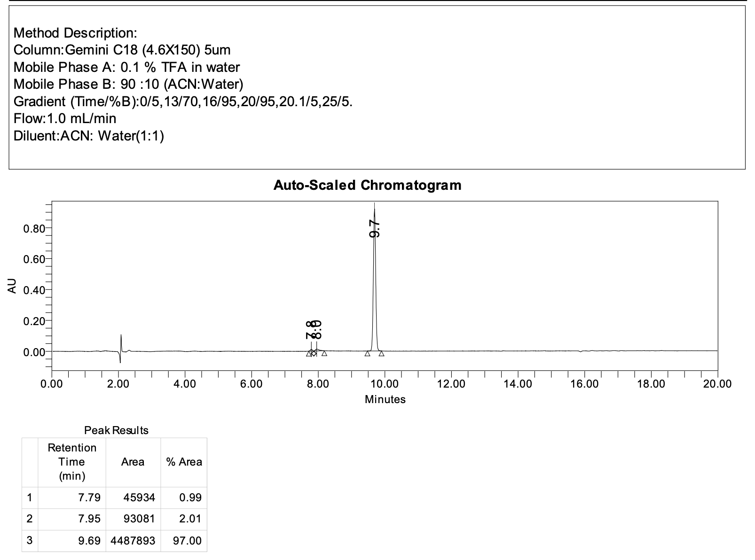Click the Minutes x-axis label
The width and height of the screenshot is (755, 560).
[385, 399]
